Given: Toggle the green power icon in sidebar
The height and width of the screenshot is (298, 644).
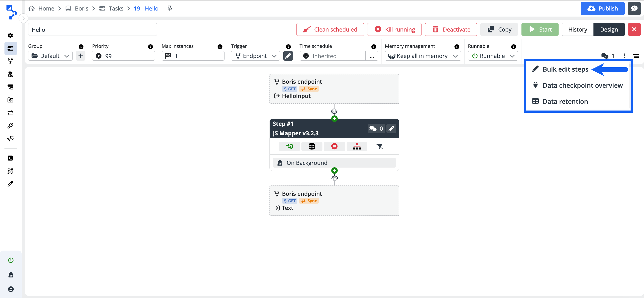Looking at the screenshot, I should tap(11, 260).
